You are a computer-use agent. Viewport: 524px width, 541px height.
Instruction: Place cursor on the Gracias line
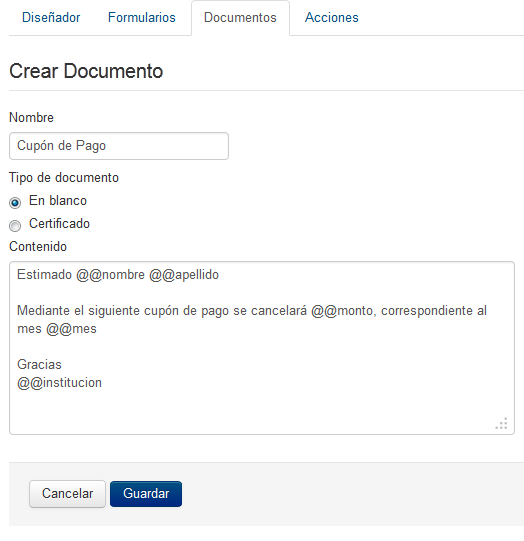pos(39,365)
